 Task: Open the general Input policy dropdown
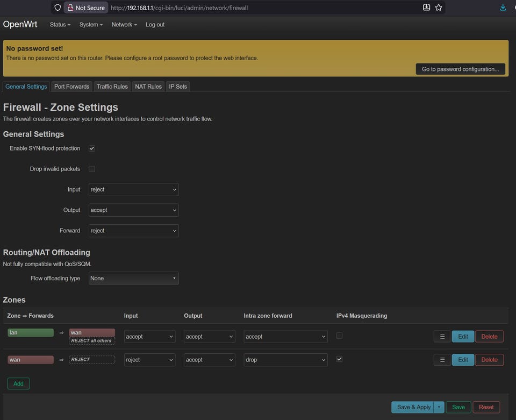point(133,189)
